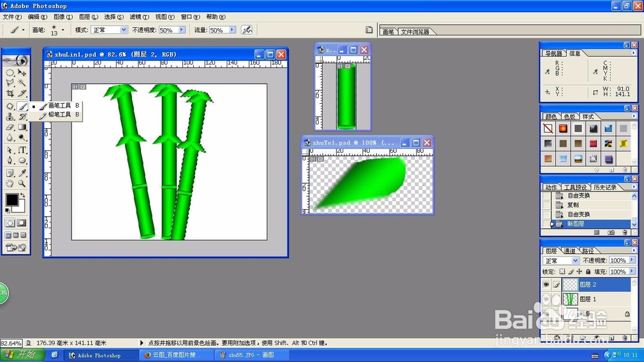Open 流量 flow slider arrow

tap(232, 30)
